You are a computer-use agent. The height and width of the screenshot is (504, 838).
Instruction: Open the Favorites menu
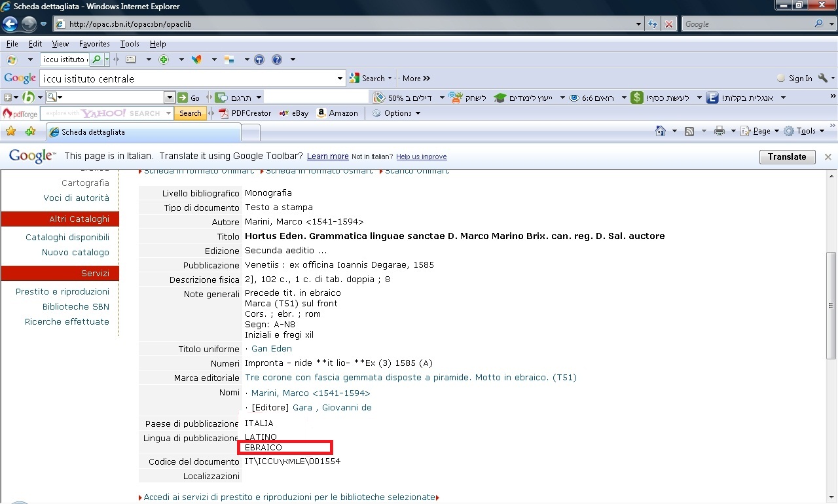pyautogui.click(x=94, y=44)
